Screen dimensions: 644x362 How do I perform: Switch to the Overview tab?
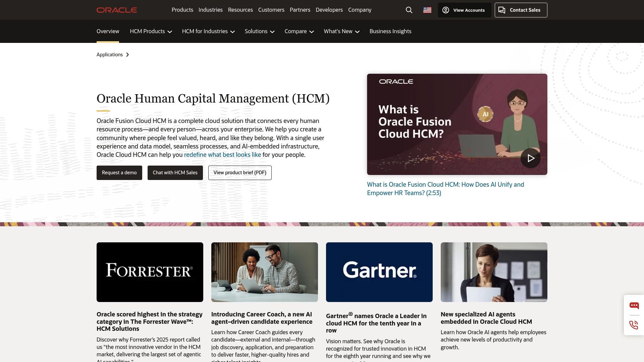(107, 31)
